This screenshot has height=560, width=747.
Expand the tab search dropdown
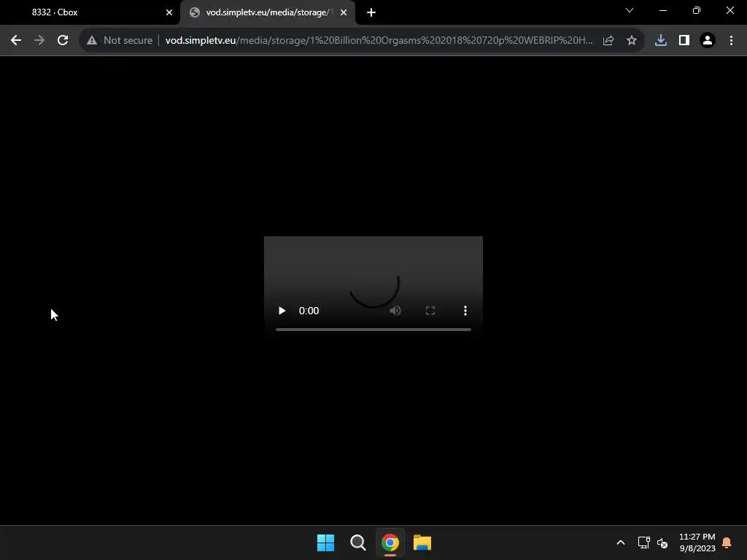point(630,10)
